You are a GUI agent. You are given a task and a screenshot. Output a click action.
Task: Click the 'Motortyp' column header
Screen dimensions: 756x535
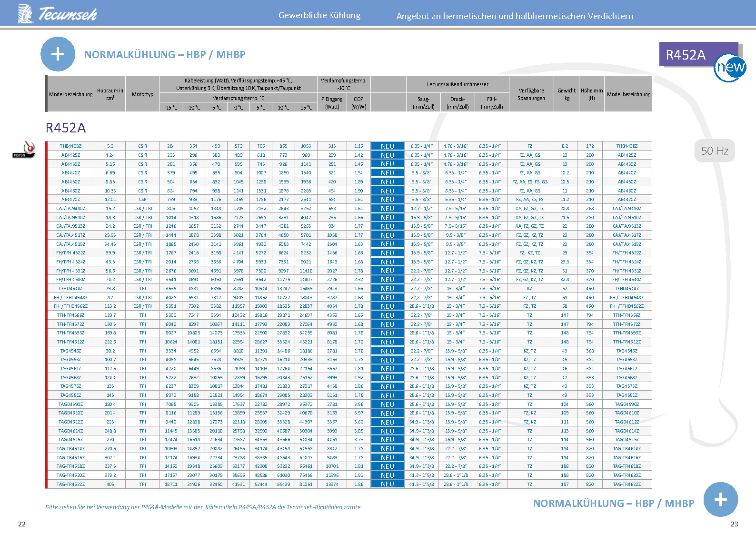(x=143, y=94)
